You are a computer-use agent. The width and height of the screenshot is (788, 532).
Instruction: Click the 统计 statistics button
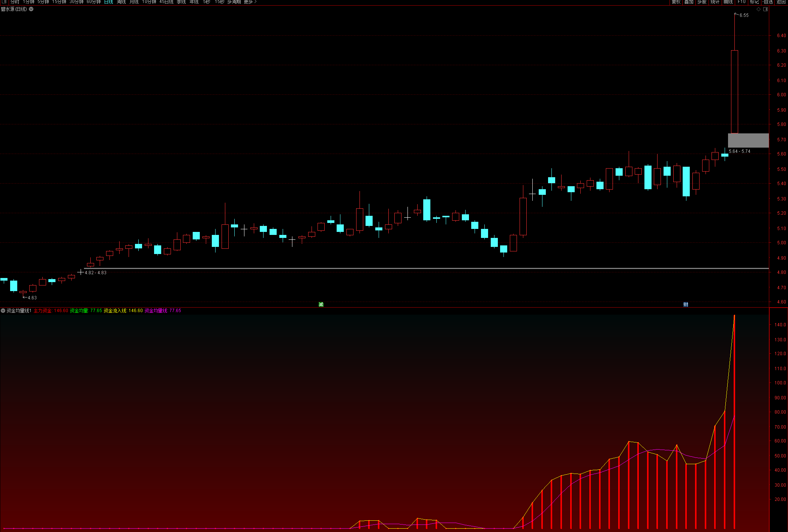coord(715,2)
